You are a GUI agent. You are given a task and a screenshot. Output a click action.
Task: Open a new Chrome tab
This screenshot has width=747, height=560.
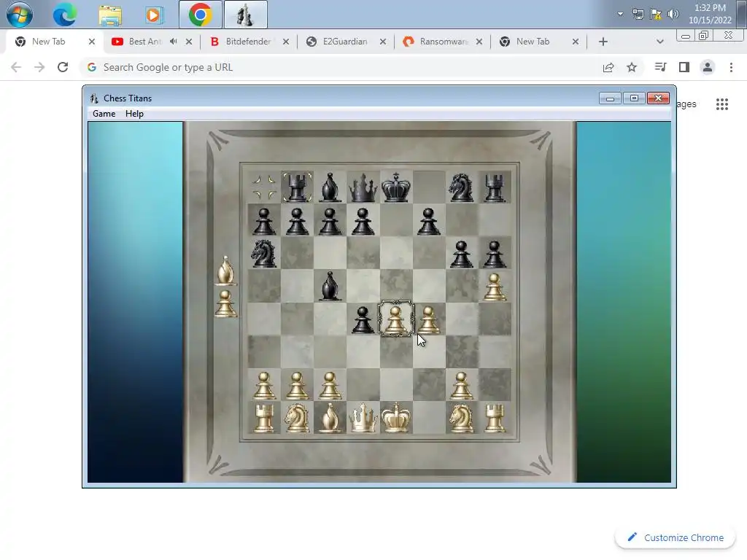(603, 42)
